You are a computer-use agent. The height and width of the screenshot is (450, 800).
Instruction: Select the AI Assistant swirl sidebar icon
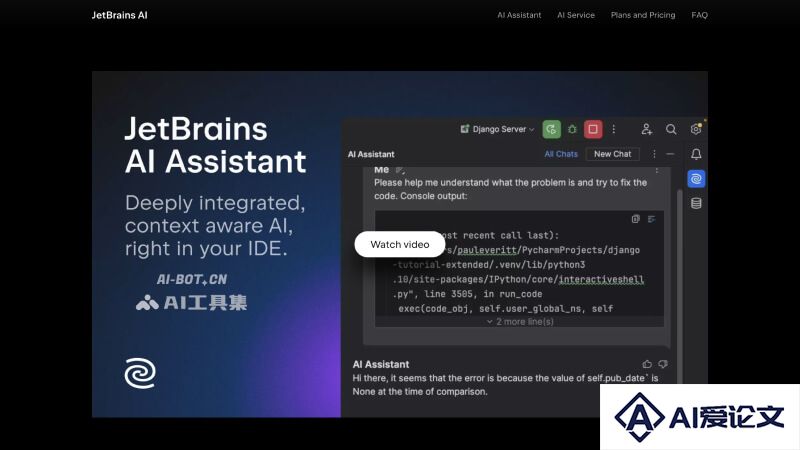point(696,179)
